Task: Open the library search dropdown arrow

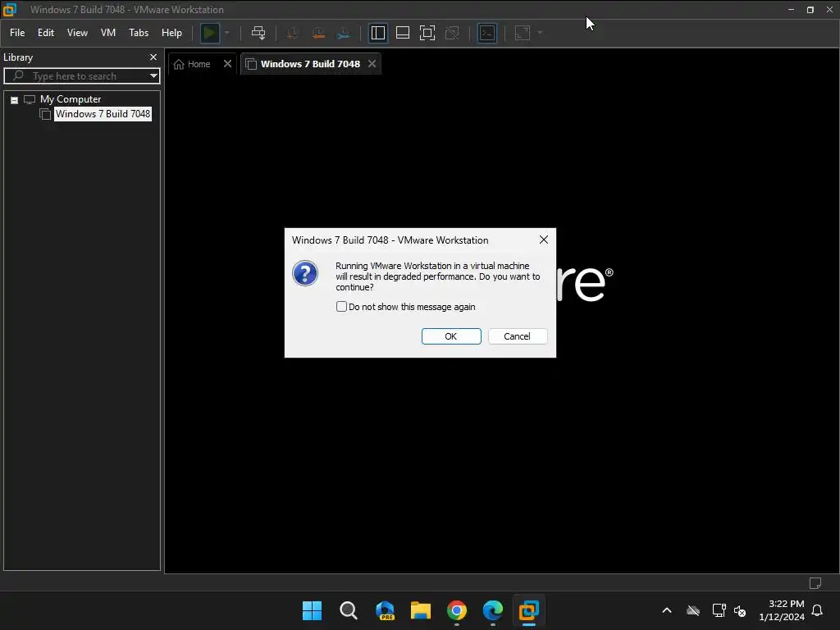Action: [x=153, y=76]
